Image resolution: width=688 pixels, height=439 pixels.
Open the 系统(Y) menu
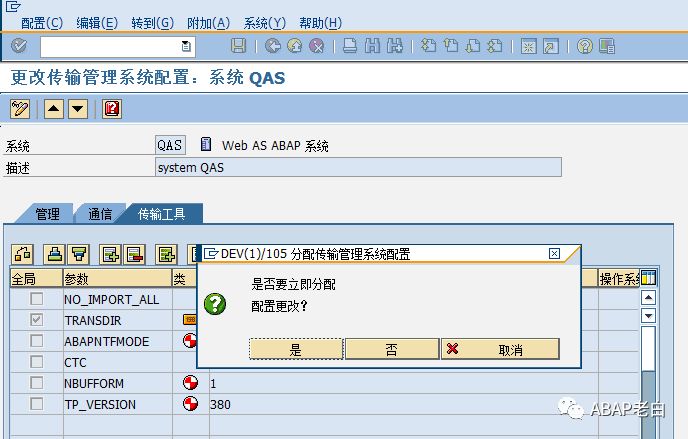tap(265, 23)
